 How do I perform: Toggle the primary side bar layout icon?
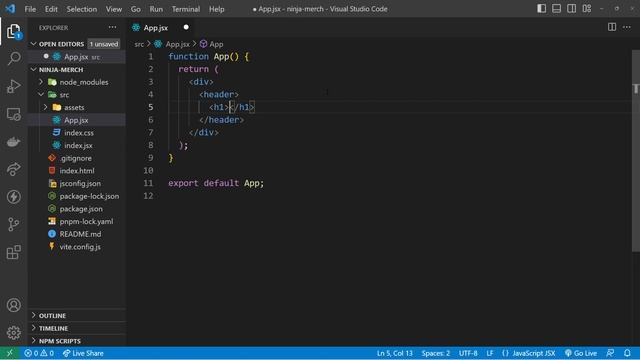[x=541, y=9]
